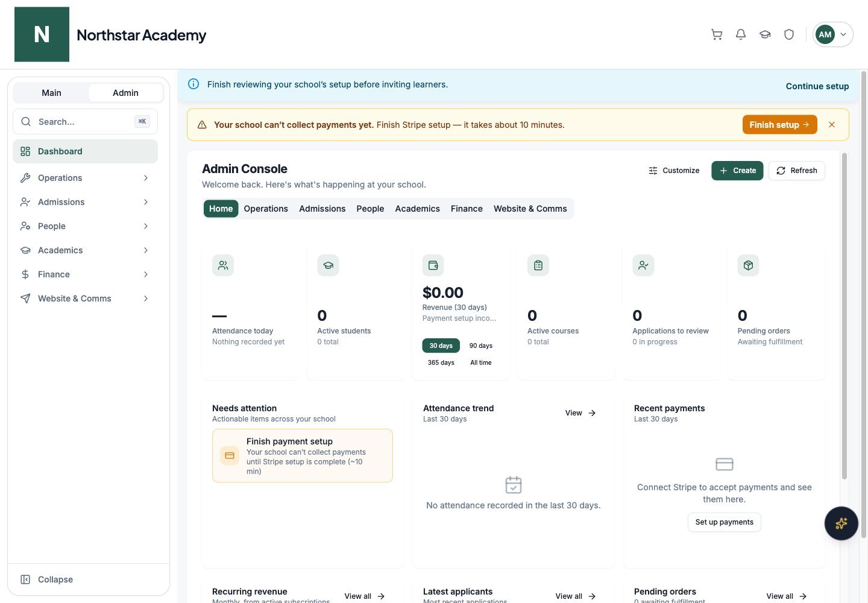Click the shield icon in header
The height and width of the screenshot is (603, 868).
tap(789, 34)
